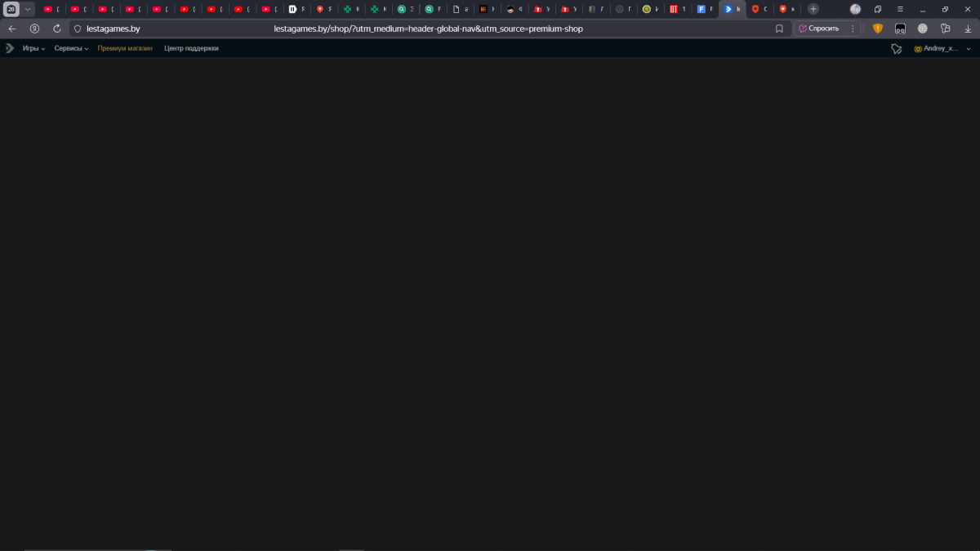Open the Andrey_x... account name
980x551 pixels.
[x=940, y=49]
